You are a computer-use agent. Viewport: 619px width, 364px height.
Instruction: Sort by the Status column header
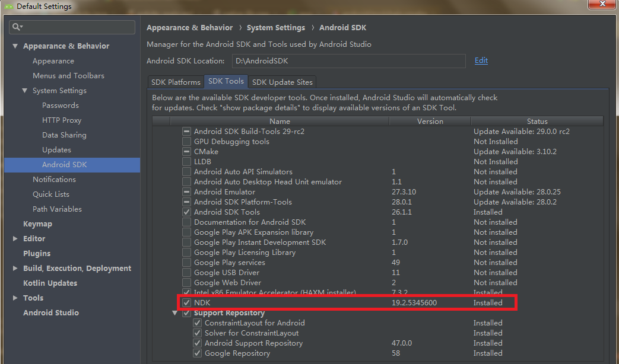coord(537,121)
